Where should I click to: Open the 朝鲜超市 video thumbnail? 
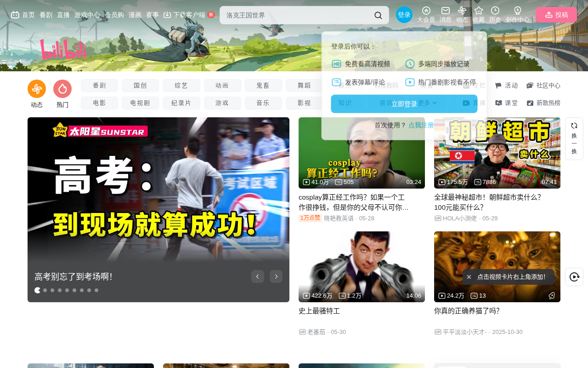pyautogui.click(x=497, y=153)
